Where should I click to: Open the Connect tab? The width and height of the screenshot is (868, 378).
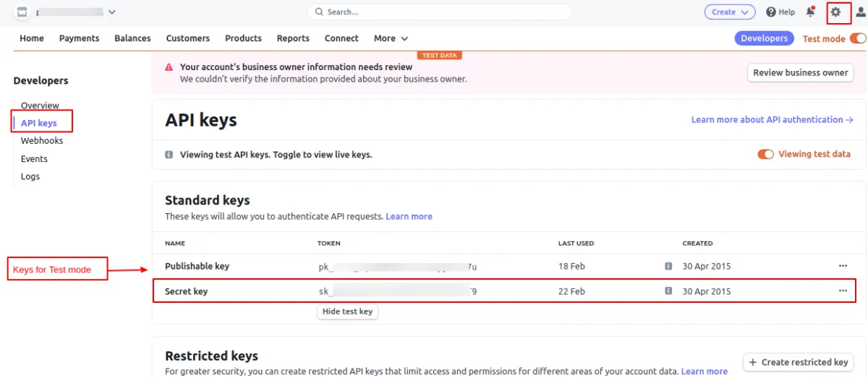click(x=341, y=38)
